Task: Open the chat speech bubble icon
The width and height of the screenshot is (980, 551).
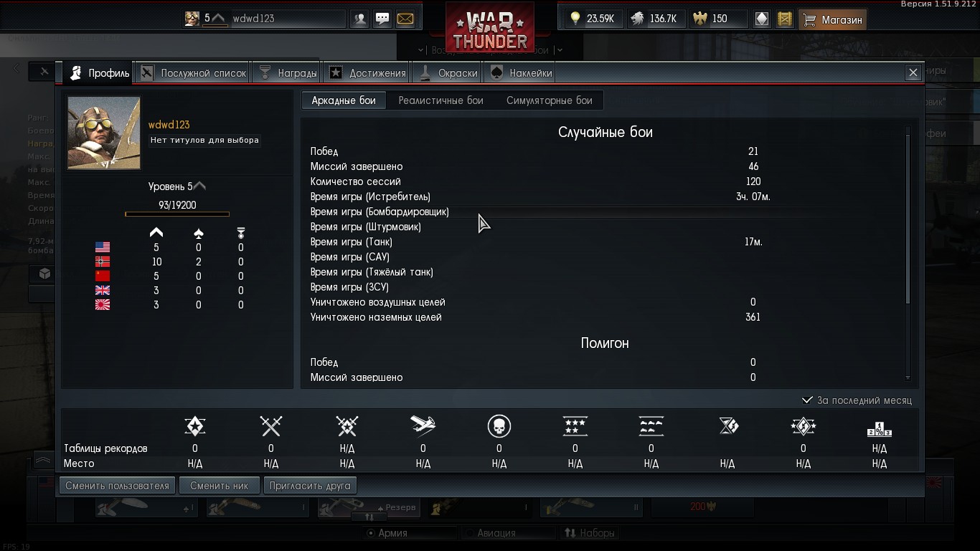Action: coord(382,19)
